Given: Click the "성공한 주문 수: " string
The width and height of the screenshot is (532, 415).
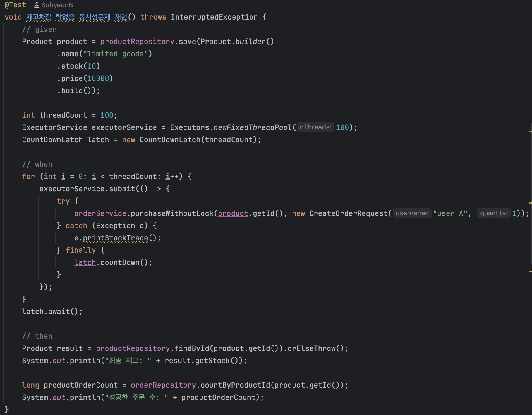Looking at the screenshot, I should [x=137, y=397].
